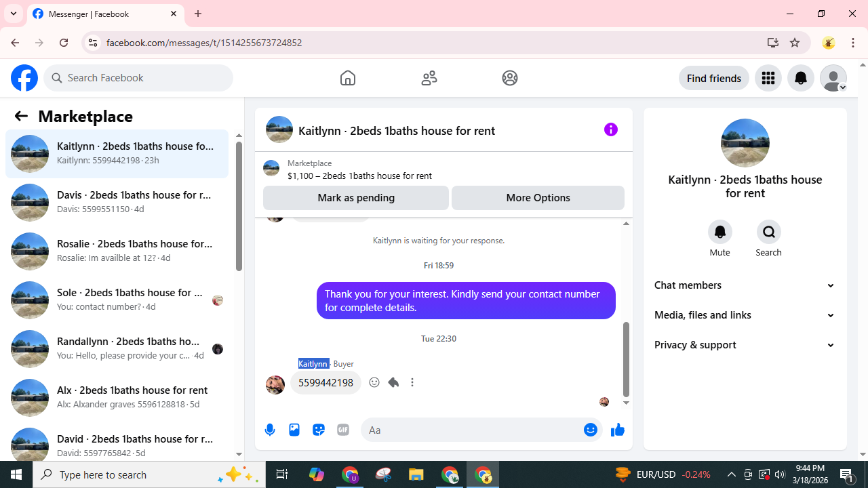This screenshot has width=868, height=488.
Task: Choose a sticker icon
Action: [x=319, y=430]
